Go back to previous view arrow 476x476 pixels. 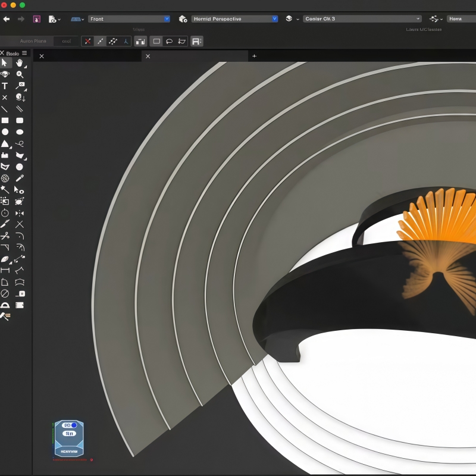pyautogui.click(x=7, y=19)
